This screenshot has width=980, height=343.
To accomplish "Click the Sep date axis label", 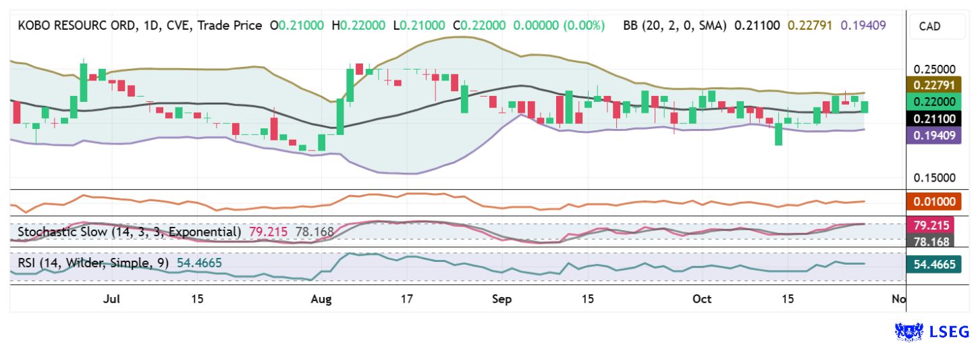I will (502, 298).
